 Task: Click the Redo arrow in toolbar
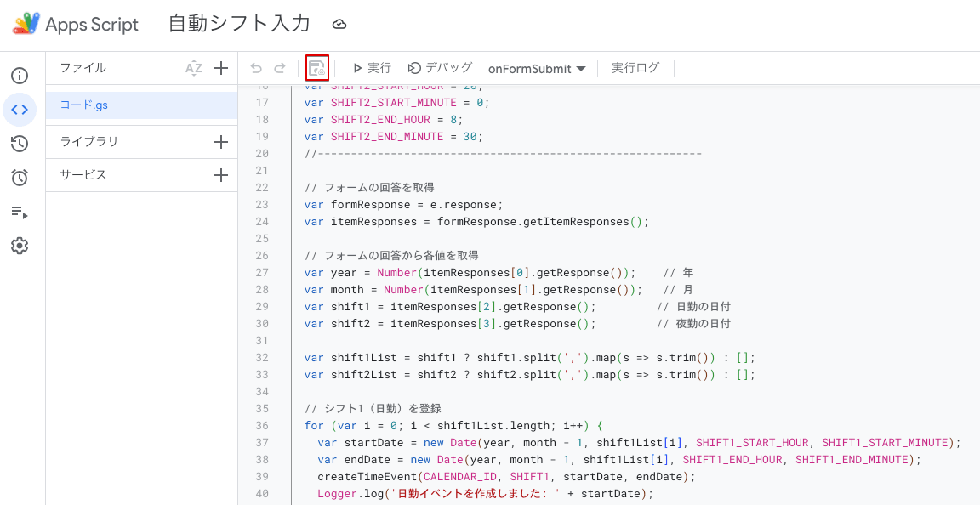(279, 68)
